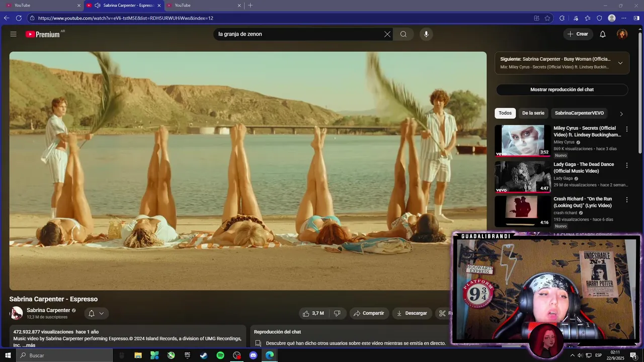The width and height of the screenshot is (644, 362).
Task: Click the Crash Richard channel name
Action: click(x=566, y=213)
